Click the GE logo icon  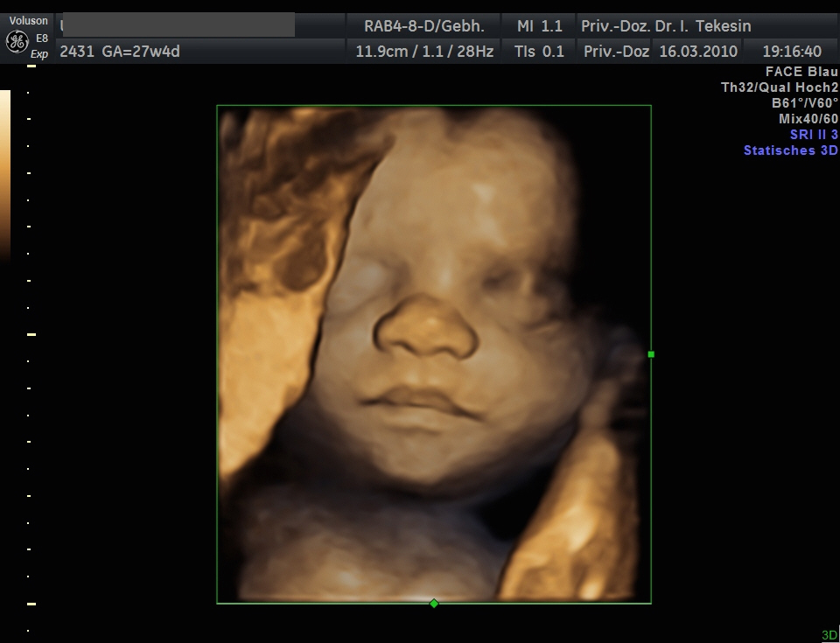point(17,41)
